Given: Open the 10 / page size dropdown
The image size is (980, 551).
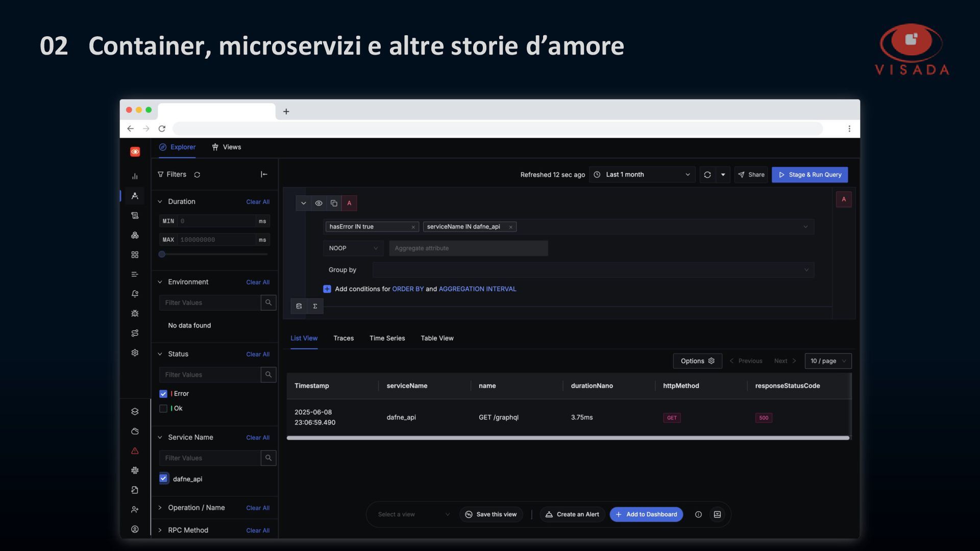Looking at the screenshot, I should pos(828,361).
